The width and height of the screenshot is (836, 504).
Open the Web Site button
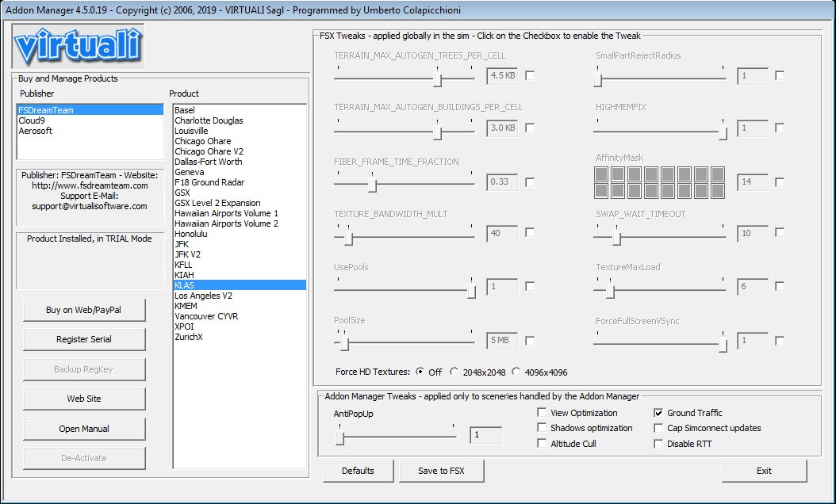[84, 399]
